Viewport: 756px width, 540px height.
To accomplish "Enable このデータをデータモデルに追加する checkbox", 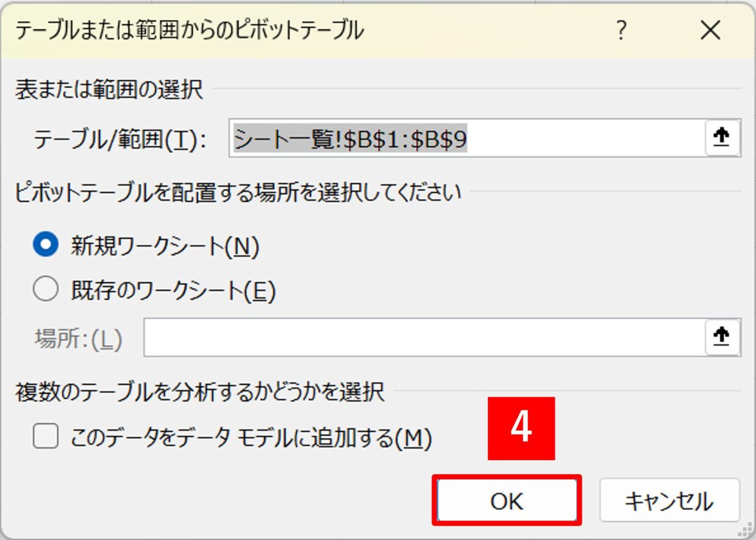I will (46, 436).
